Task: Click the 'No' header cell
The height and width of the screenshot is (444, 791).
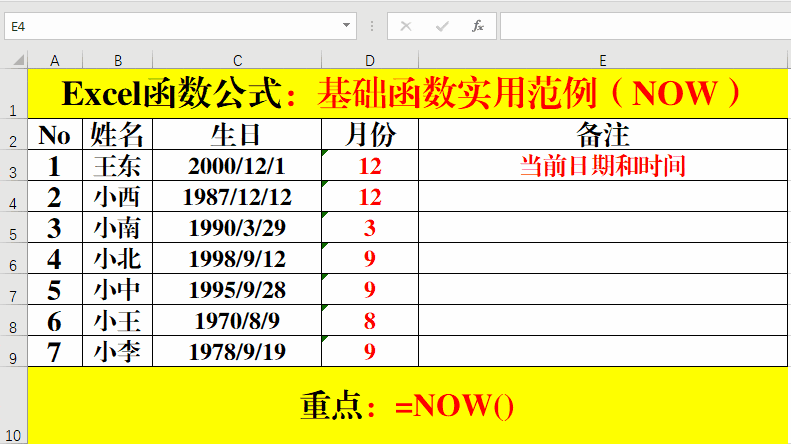Action: [55, 135]
